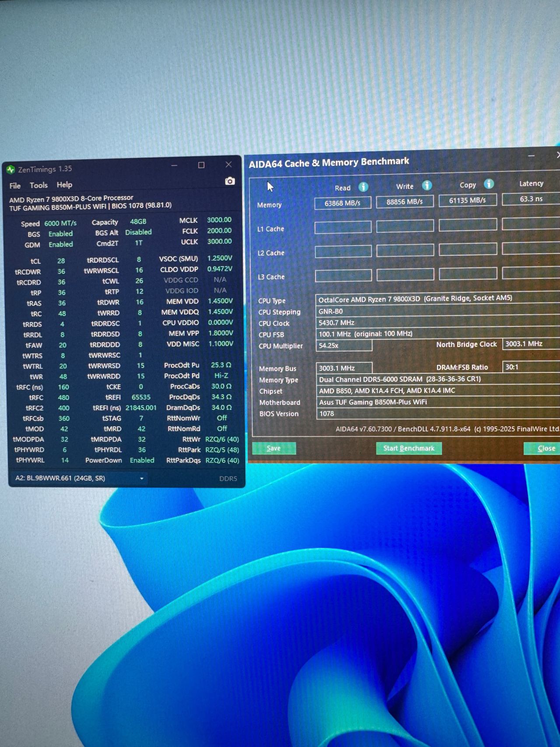Expand the A2 memory module dropdown
This screenshot has height=747, width=560.
pyautogui.click(x=142, y=478)
